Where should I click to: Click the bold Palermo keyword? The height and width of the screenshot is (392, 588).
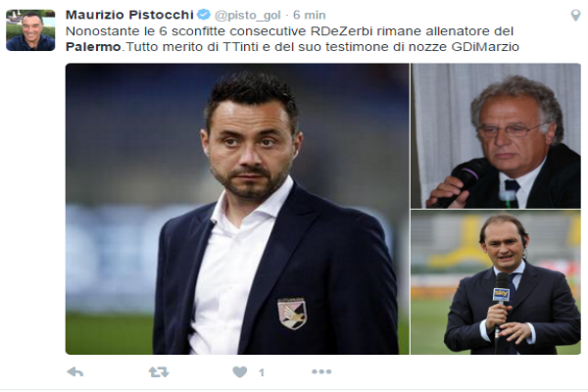93,47
